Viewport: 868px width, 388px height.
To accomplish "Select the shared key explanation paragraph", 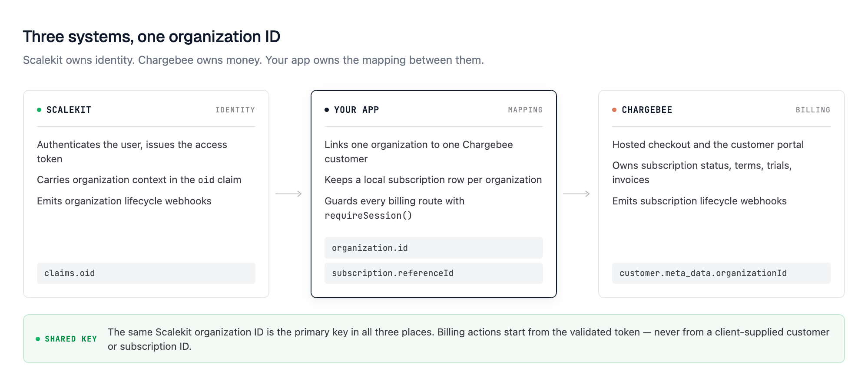I will (x=468, y=339).
